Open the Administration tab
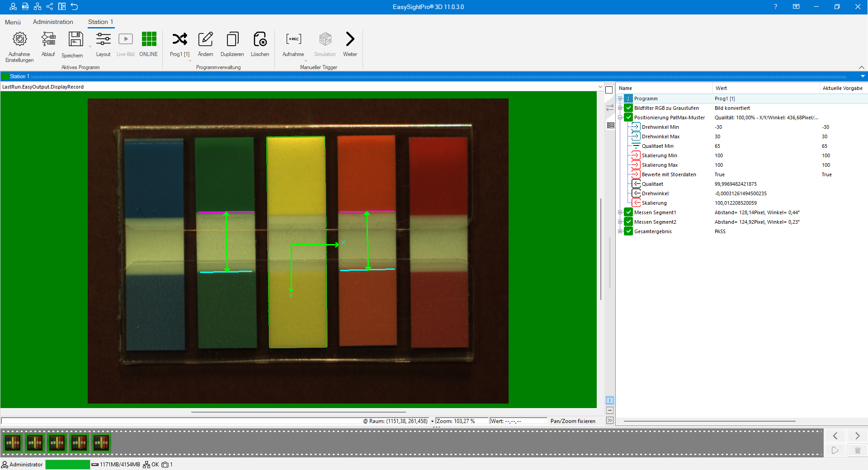 [x=53, y=22]
